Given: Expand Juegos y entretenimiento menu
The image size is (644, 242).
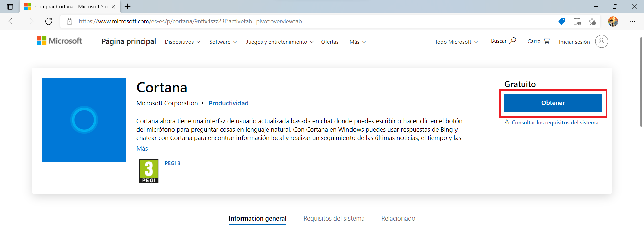Looking at the screenshot, I should click(280, 42).
